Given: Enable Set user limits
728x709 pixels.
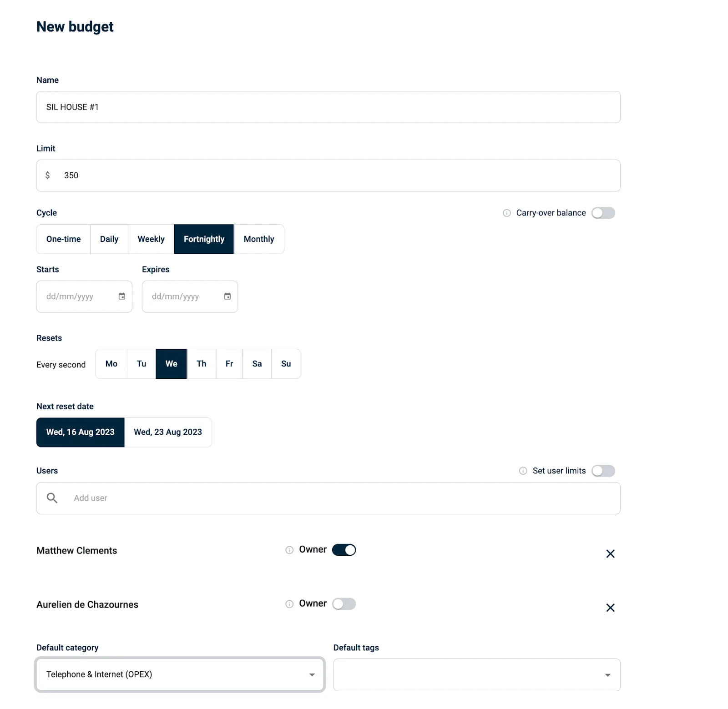Looking at the screenshot, I should (x=603, y=471).
